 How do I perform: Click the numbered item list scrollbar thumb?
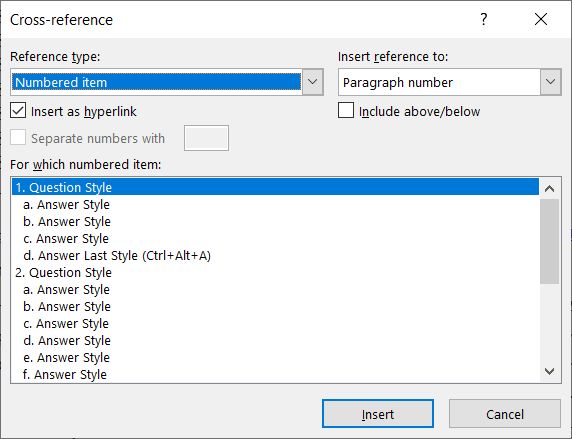549,241
